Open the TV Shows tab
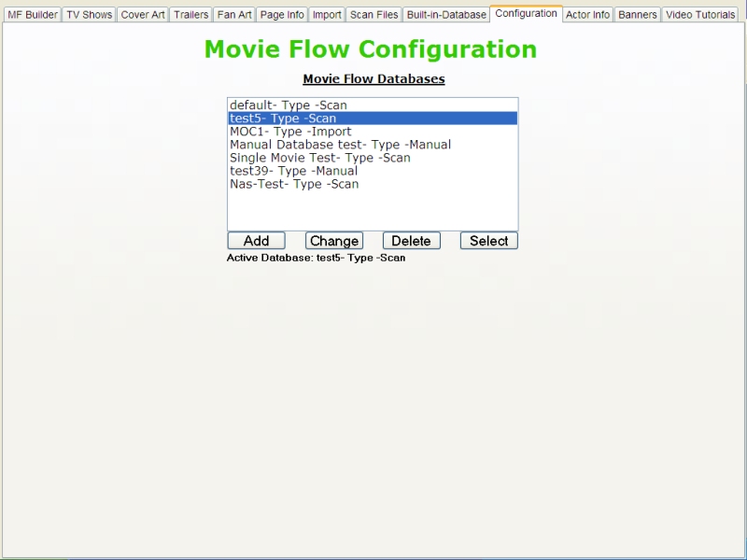This screenshot has height=560, width=747. (x=88, y=14)
